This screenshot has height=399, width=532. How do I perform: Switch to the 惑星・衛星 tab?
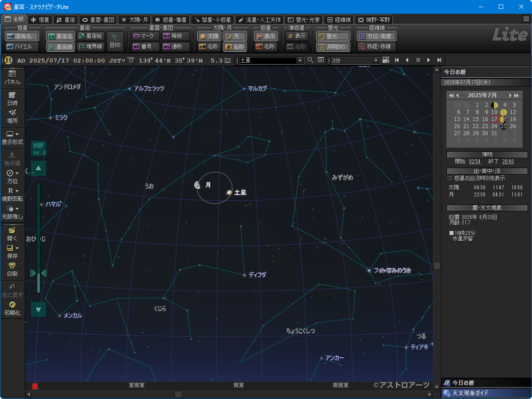(x=171, y=20)
